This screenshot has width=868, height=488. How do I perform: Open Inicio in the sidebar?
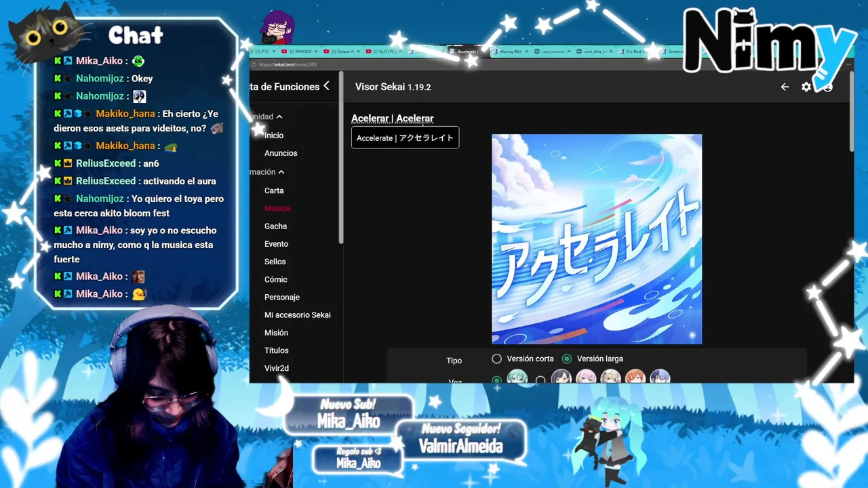click(x=274, y=136)
